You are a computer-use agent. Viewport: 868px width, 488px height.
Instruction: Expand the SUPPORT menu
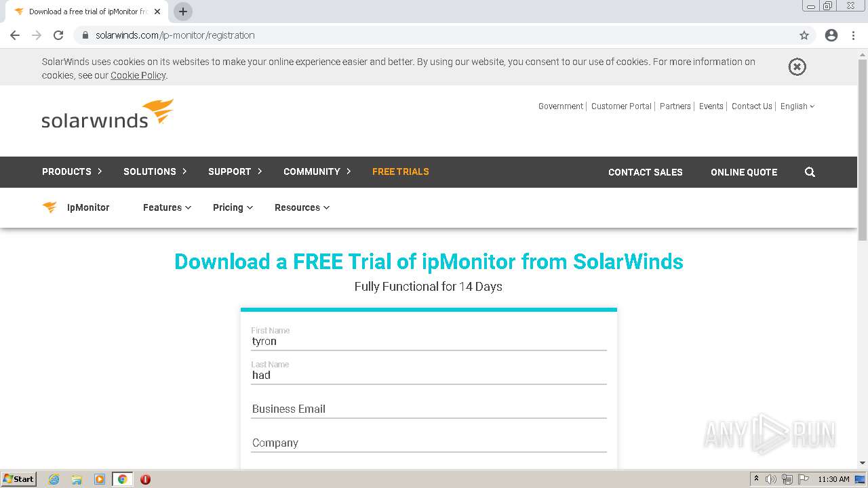click(235, 171)
